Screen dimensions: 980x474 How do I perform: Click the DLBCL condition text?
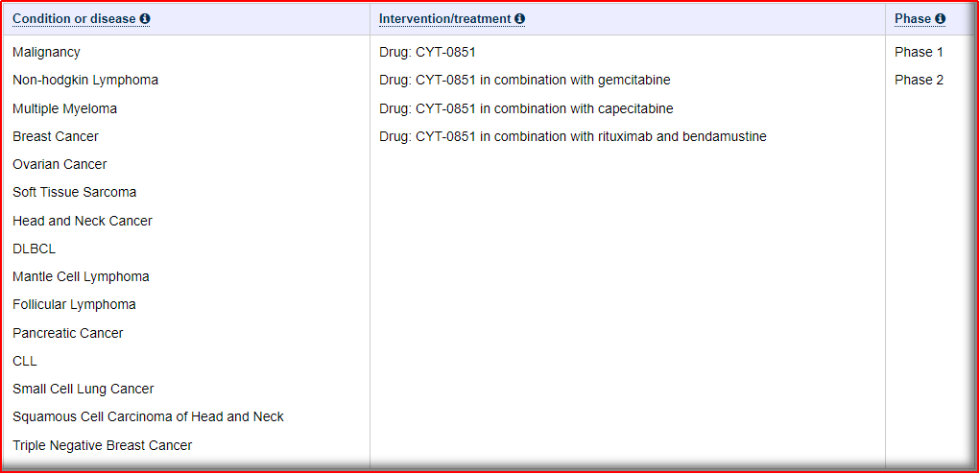pos(34,249)
